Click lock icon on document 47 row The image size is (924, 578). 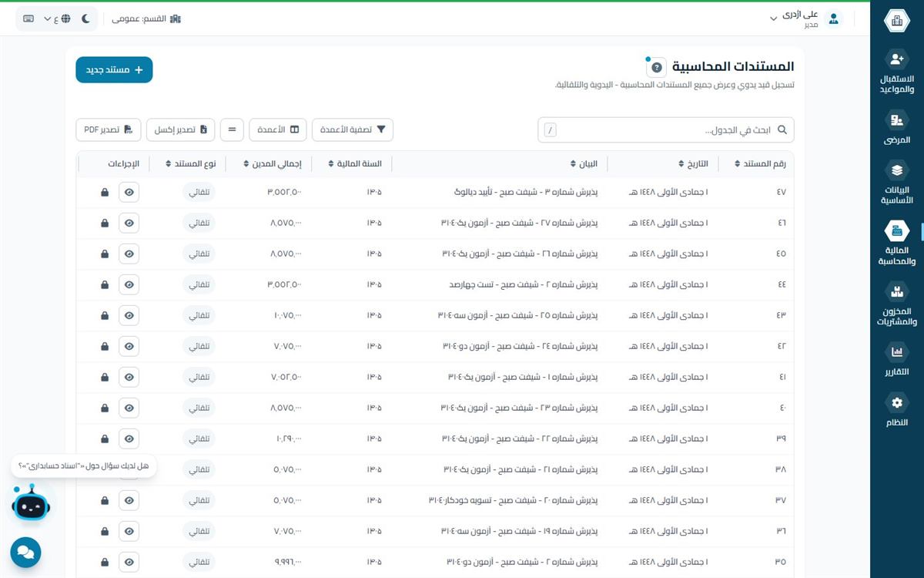pyautogui.click(x=105, y=192)
